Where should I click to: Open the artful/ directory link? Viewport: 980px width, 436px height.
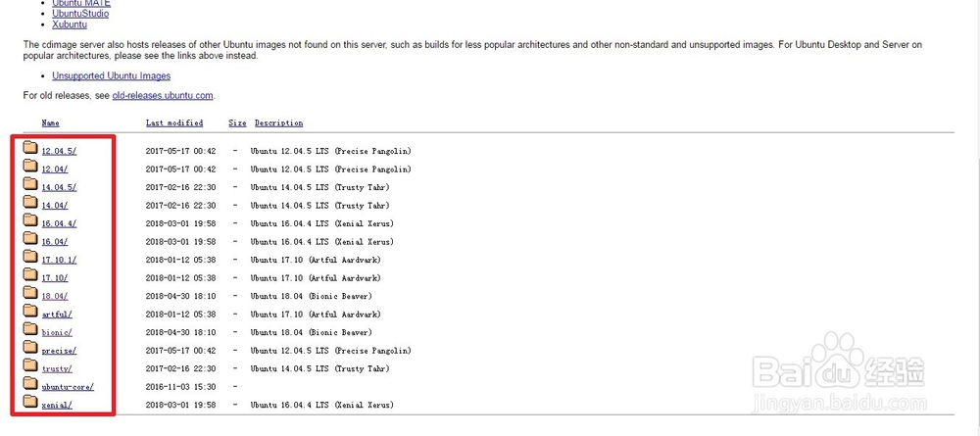pos(57,315)
